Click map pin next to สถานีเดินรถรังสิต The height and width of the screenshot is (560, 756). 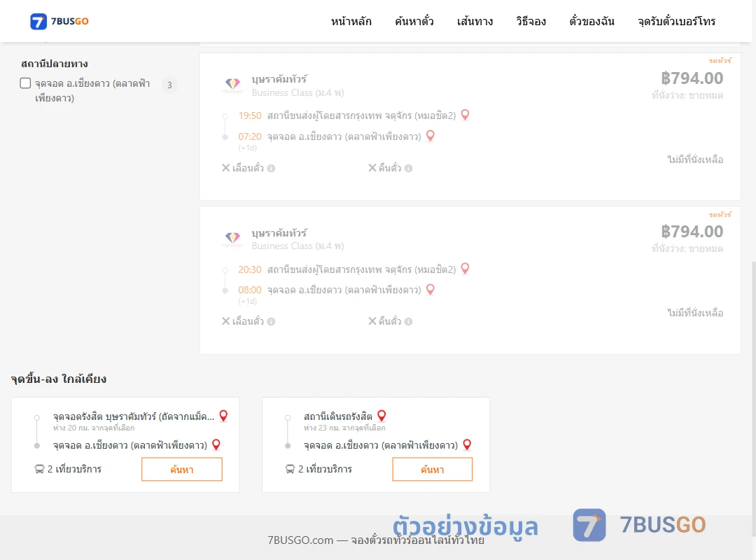(x=381, y=416)
